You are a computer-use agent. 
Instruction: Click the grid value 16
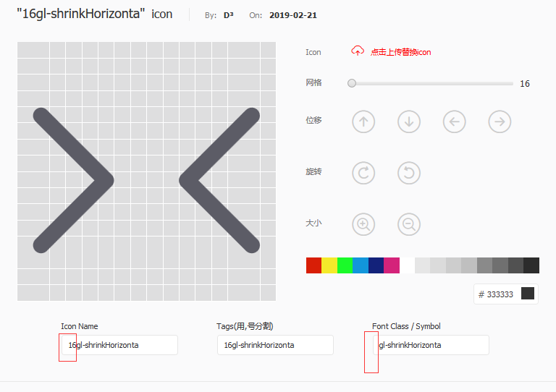click(525, 84)
